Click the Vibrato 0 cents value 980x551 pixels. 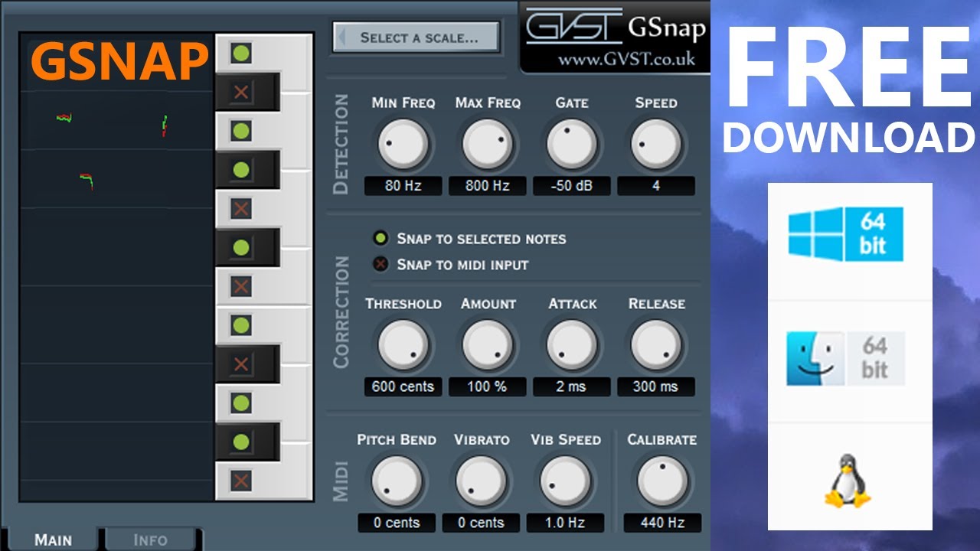tap(481, 523)
